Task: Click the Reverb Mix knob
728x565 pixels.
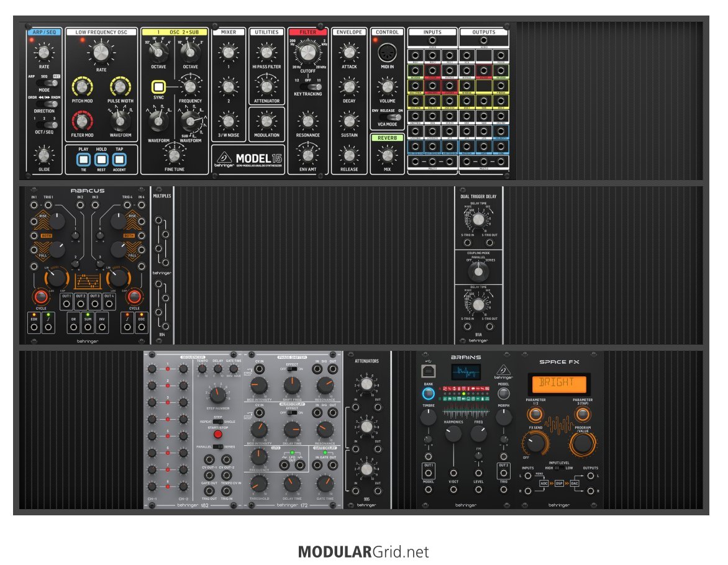Action: [387, 155]
